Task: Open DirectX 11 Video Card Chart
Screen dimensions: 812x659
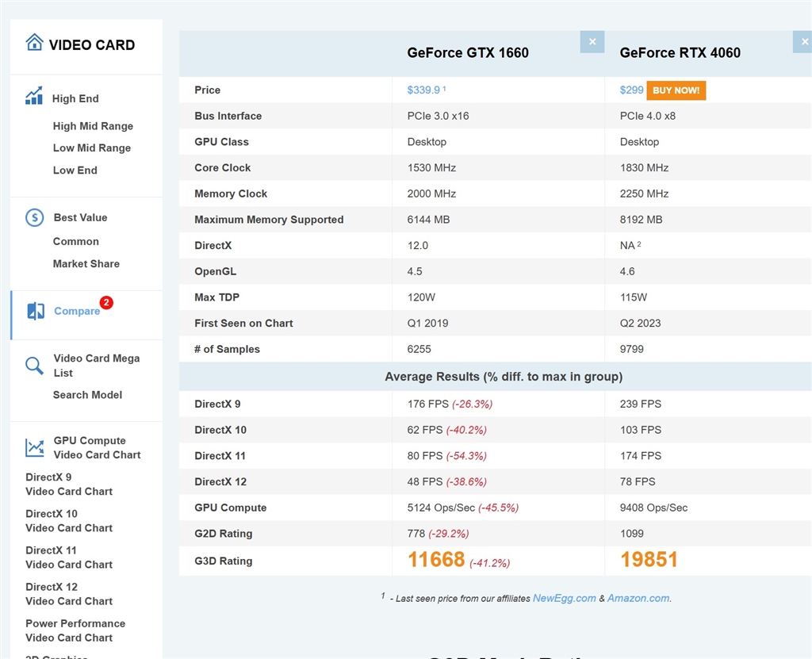Action: click(69, 557)
